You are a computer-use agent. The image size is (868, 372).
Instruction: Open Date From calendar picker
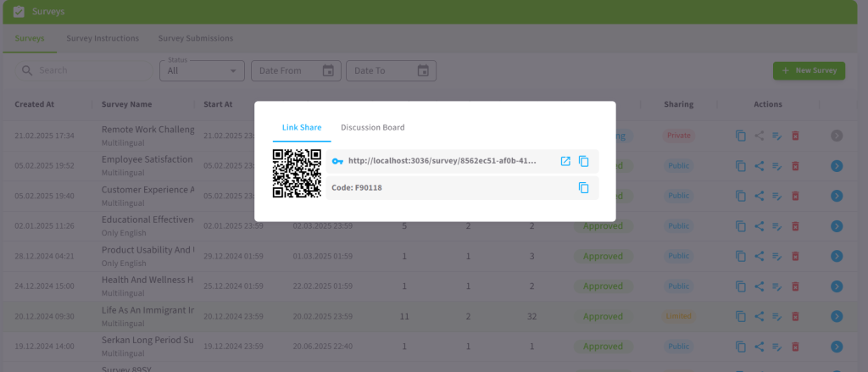(x=328, y=71)
